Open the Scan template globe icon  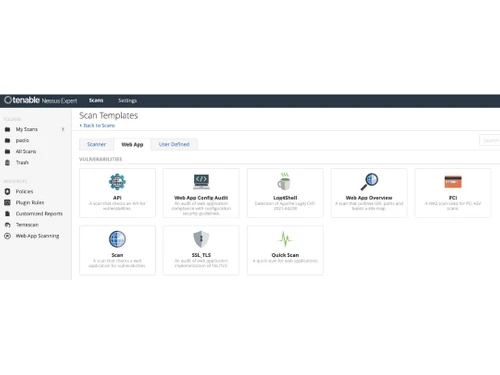coord(117,239)
